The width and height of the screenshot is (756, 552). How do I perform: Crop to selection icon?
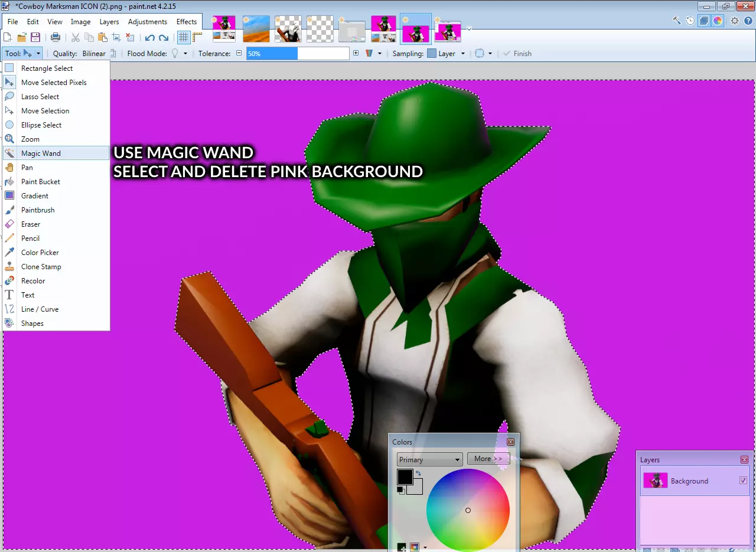pos(116,37)
